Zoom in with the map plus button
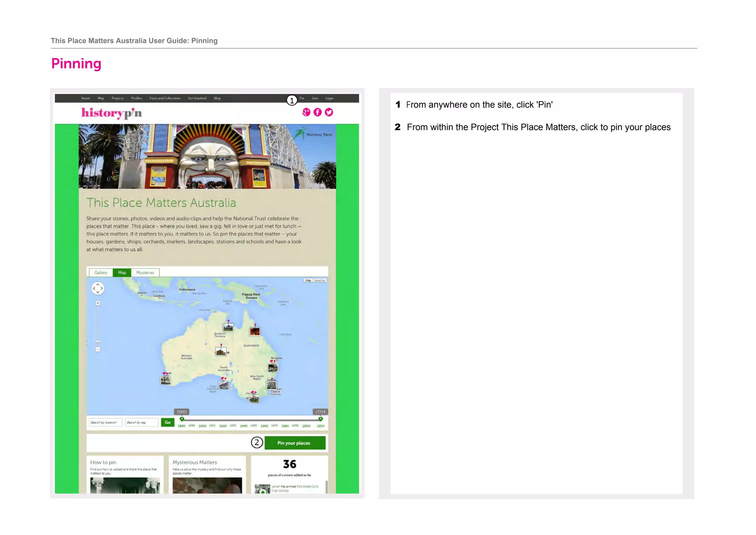756x535 pixels. tap(98, 303)
